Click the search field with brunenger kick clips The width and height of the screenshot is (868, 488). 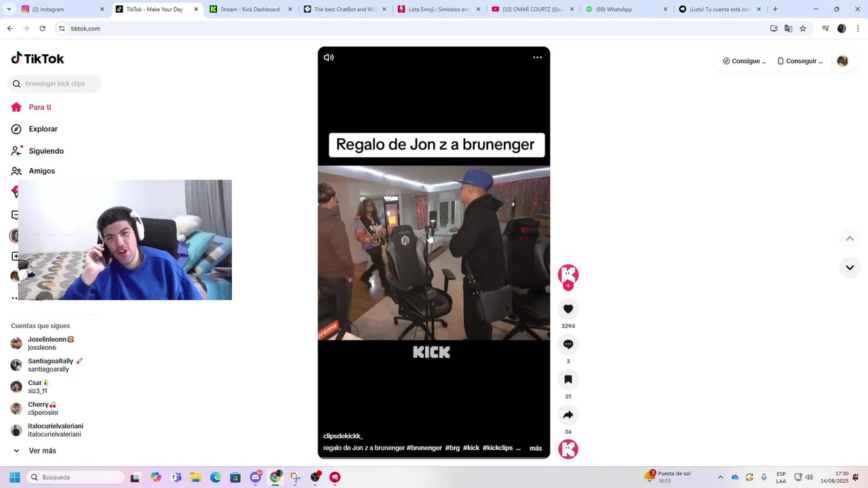(x=54, y=83)
